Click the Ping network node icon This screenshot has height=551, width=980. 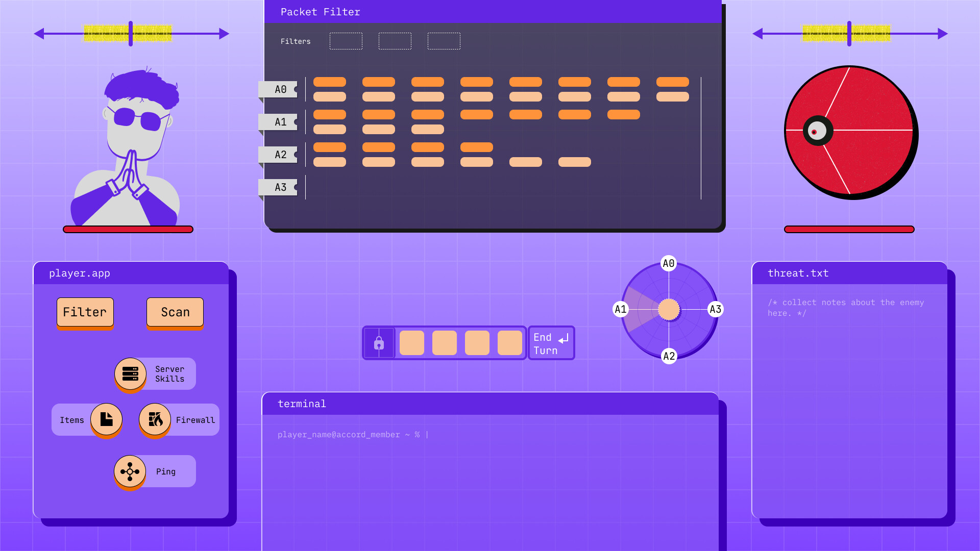pyautogui.click(x=130, y=471)
